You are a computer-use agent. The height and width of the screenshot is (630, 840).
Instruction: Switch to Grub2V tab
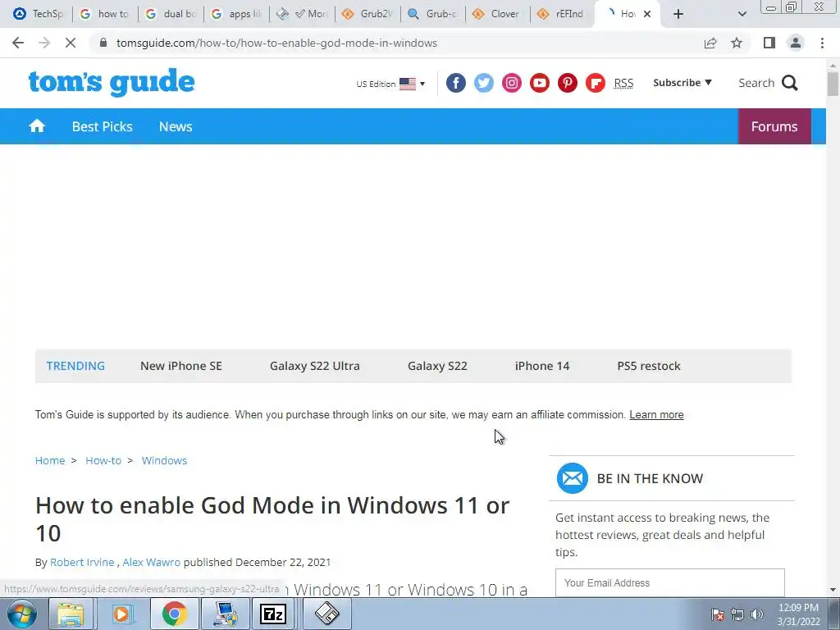367,14
